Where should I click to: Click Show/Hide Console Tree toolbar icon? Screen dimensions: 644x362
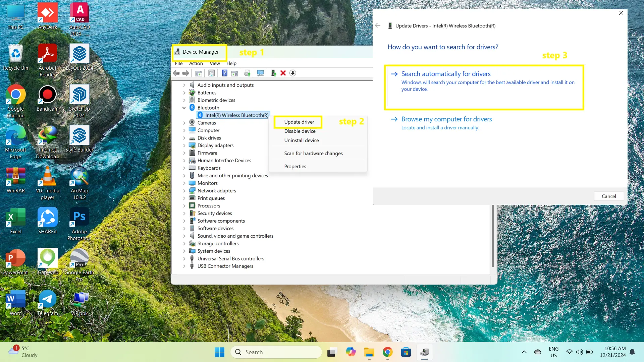[x=199, y=73]
